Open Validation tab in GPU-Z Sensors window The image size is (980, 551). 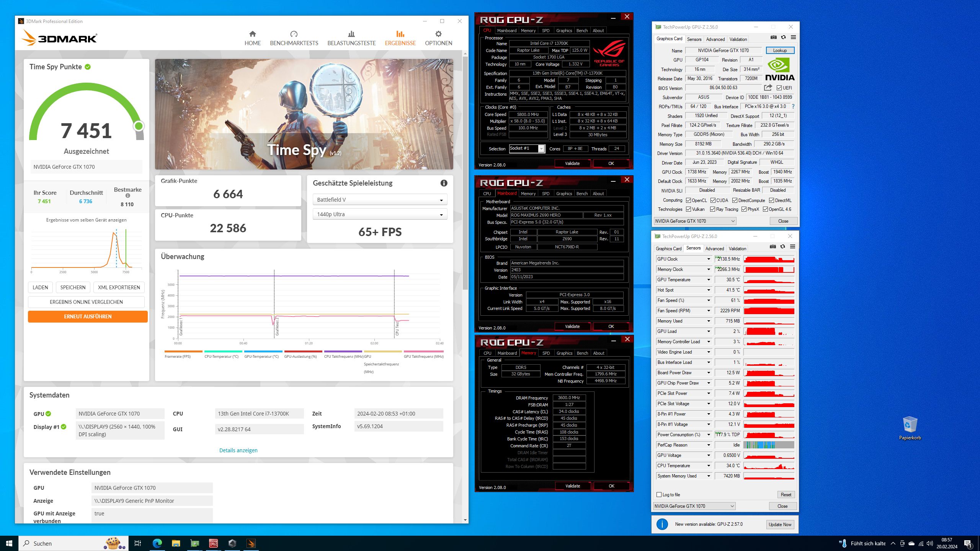[737, 249]
